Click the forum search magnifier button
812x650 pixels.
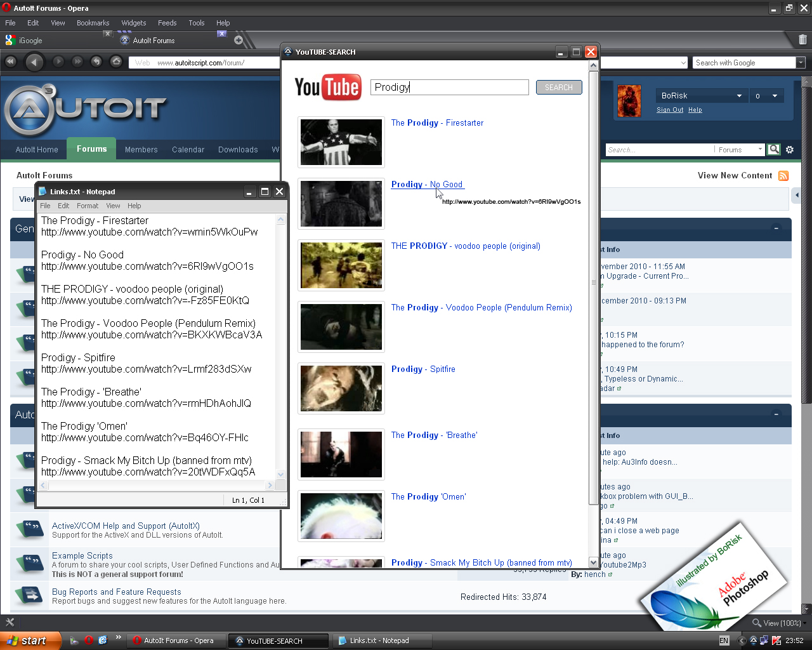click(774, 149)
